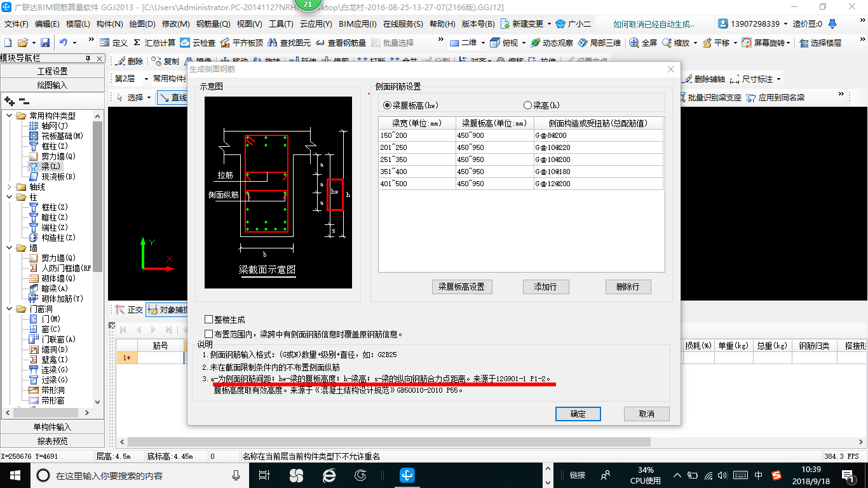Open 定义 definition tool
The width and height of the screenshot is (868, 488).
(114, 43)
